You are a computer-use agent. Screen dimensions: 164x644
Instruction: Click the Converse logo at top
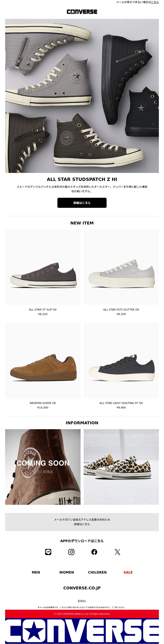[x=82, y=12]
